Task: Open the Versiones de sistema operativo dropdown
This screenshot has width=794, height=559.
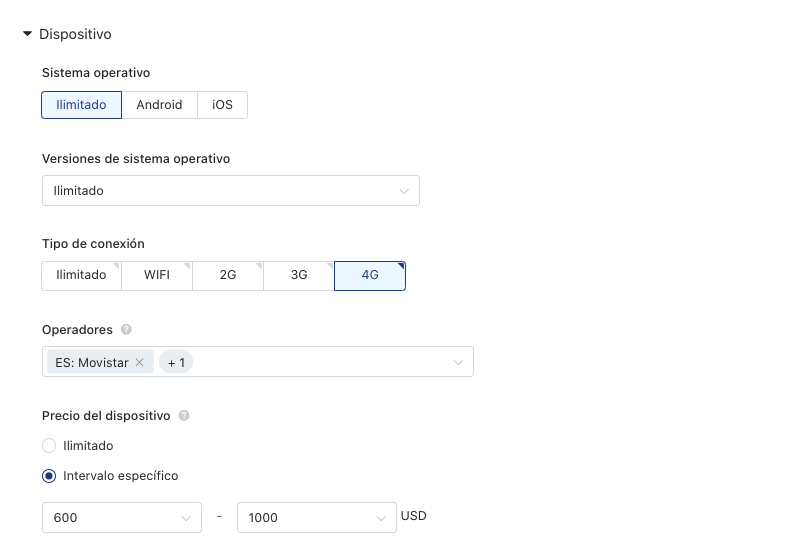Action: pyautogui.click(x=231, y=191)
